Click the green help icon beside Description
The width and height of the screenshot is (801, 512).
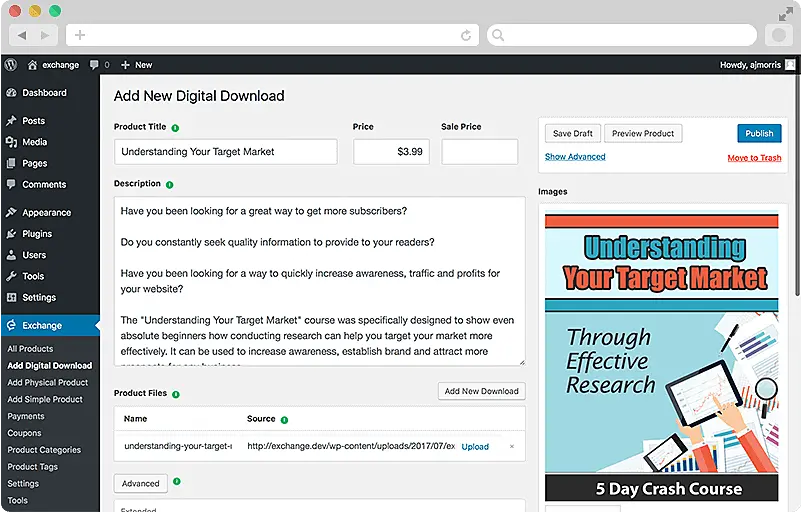[170, 185]
